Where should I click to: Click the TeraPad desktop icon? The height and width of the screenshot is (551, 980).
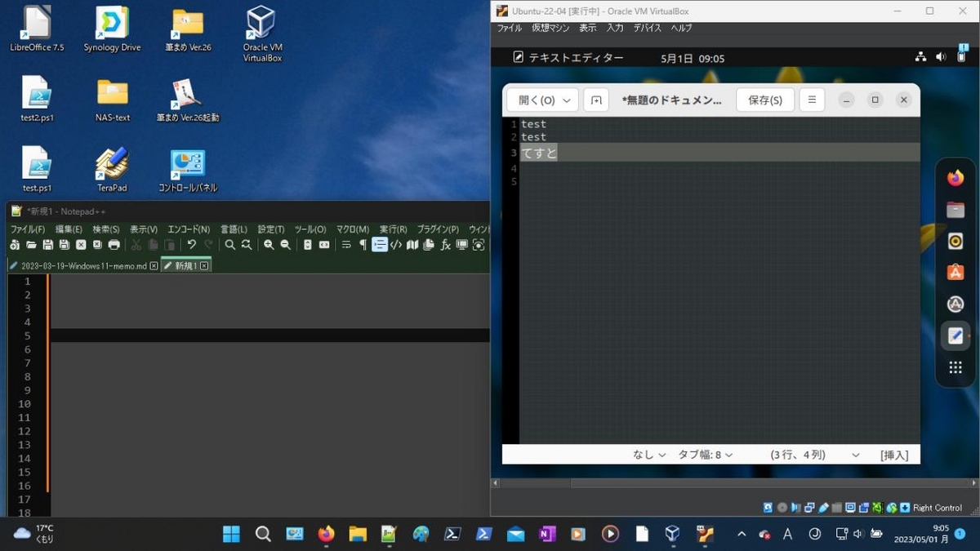click(112, 170)
